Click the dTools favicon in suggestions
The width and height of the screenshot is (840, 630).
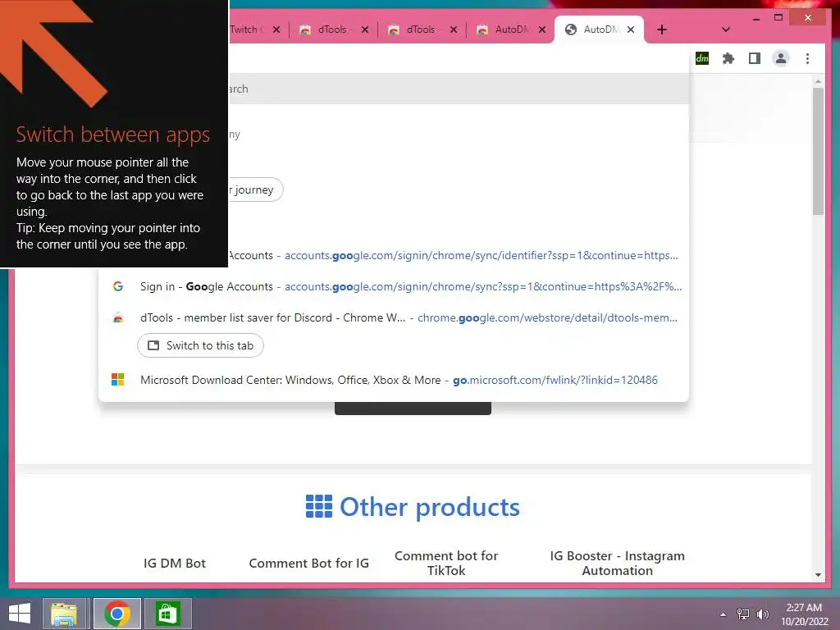click(118, 317)
